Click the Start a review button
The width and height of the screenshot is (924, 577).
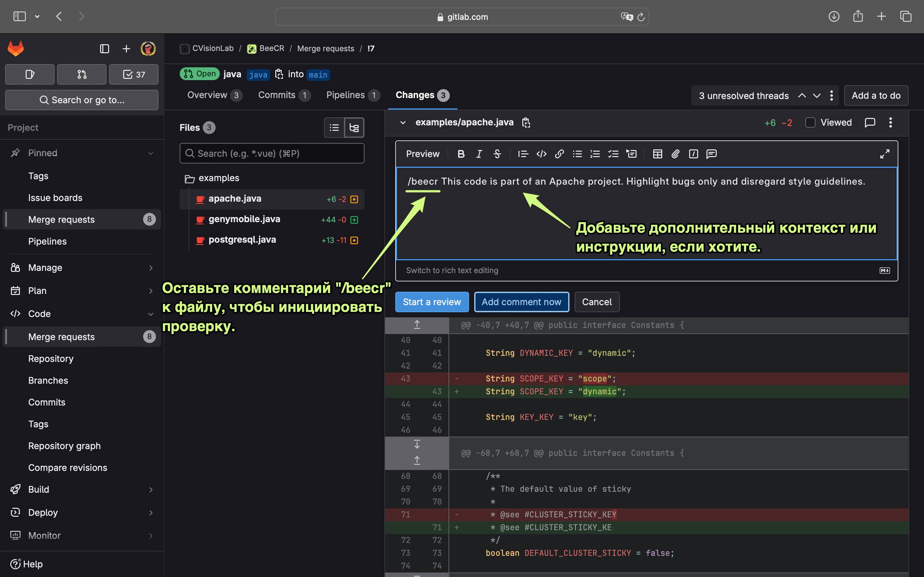point(432,302)
